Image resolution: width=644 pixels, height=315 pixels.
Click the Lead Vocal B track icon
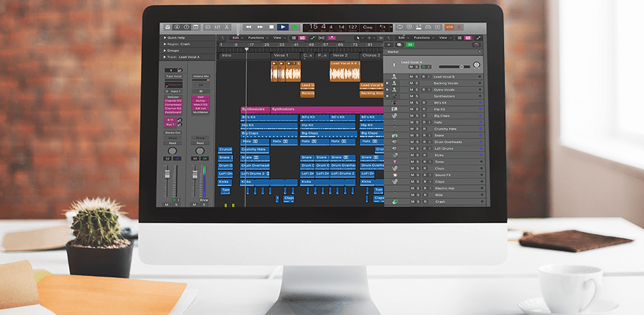tap(394, 76)
